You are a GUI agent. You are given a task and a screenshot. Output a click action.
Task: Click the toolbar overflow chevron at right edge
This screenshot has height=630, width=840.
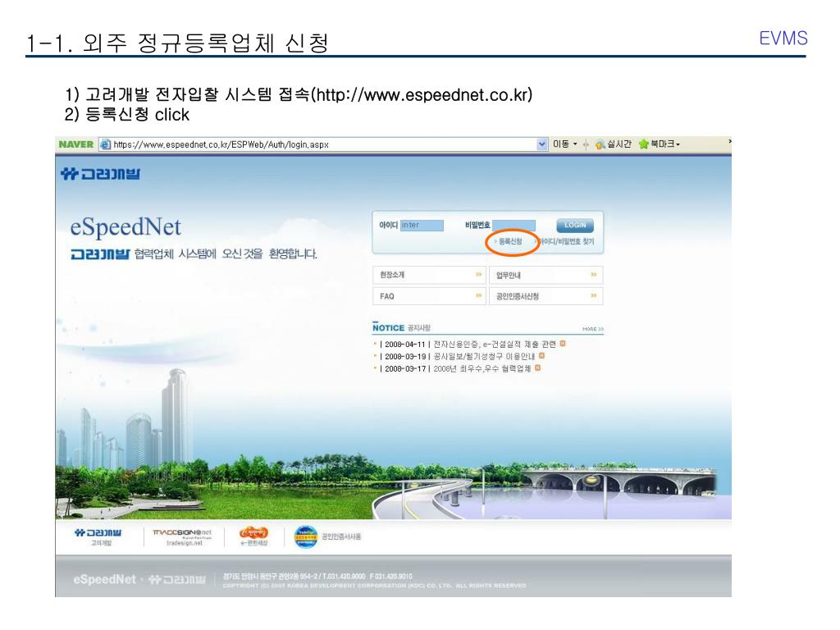pos(729,141)
